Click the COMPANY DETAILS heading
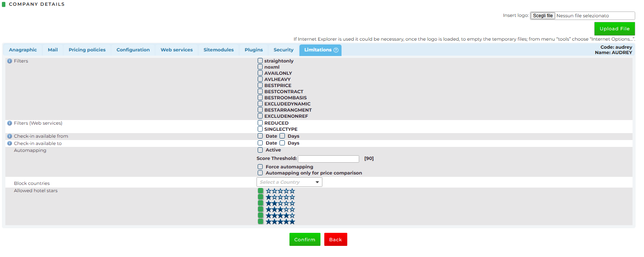Image resolution: width=644 pixels, height=257 pixels. point(37,4)
